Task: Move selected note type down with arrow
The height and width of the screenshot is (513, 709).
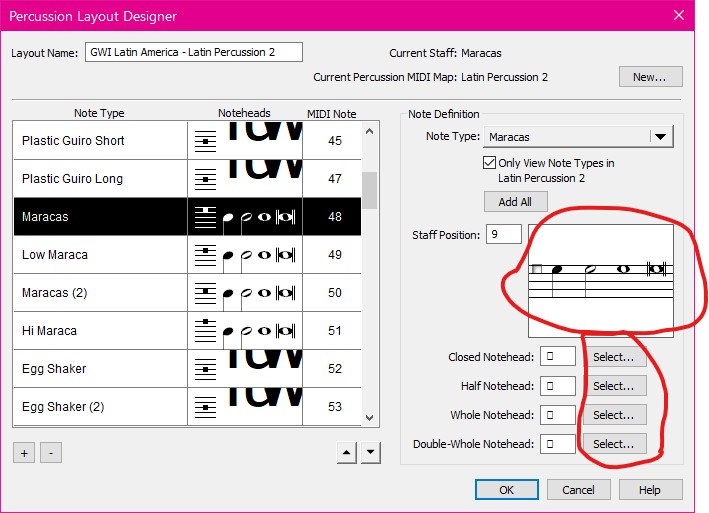Action: pyautogui.click(x=371, y=452)
